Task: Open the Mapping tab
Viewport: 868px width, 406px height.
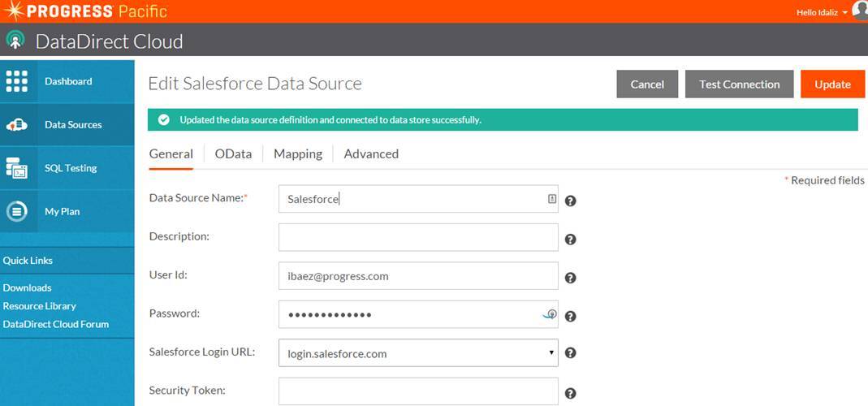Action: point(298,154)
